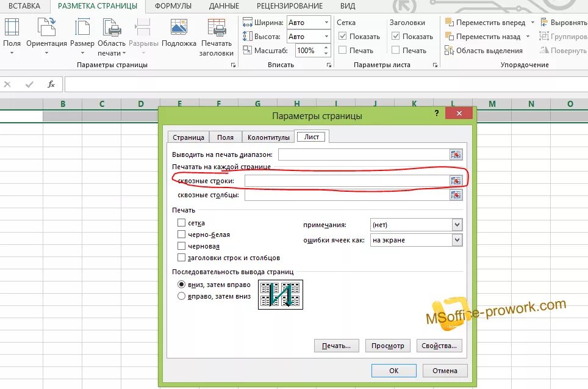This screenshot has height=389, width=588.
Task: Expand the Переместить вперед dropdown arrow
Action: click(532, 23)
